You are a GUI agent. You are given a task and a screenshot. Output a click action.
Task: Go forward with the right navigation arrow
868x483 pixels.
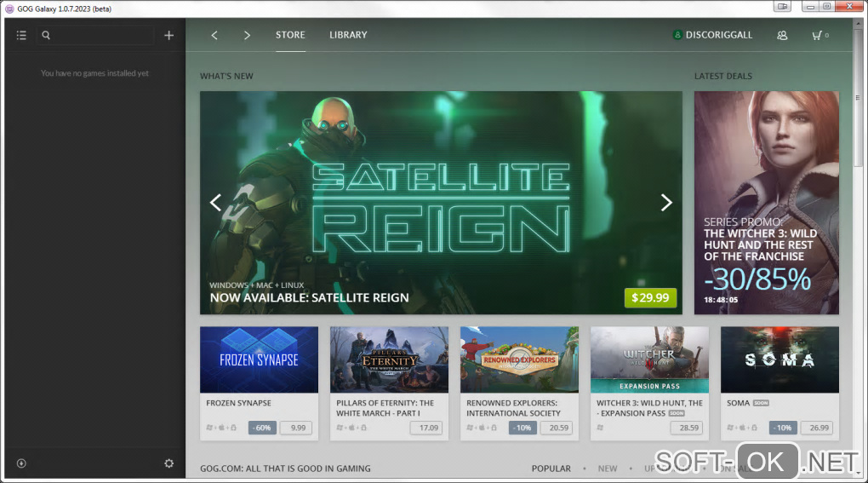click(247, 35)
